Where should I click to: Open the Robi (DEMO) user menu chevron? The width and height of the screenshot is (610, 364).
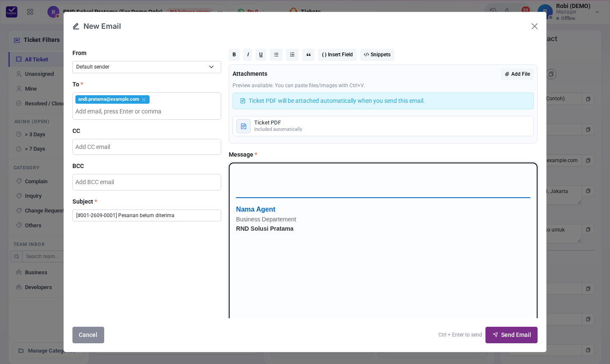(x=597, y=12)
